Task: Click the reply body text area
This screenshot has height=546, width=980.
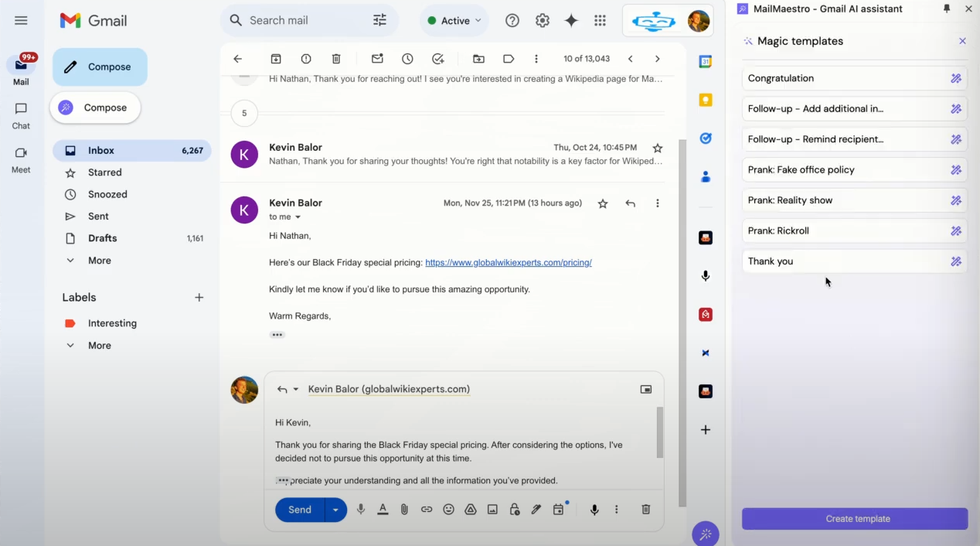Action: 464,450
